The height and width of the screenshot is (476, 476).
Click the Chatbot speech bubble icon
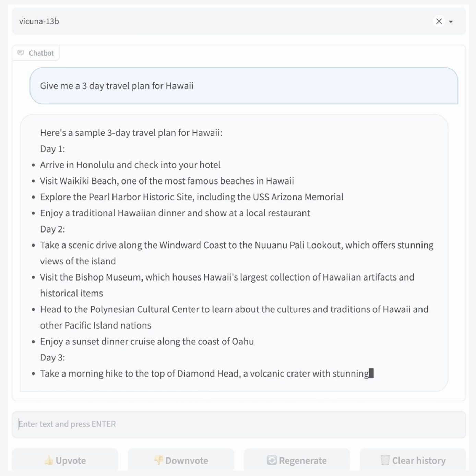point(21,53)
